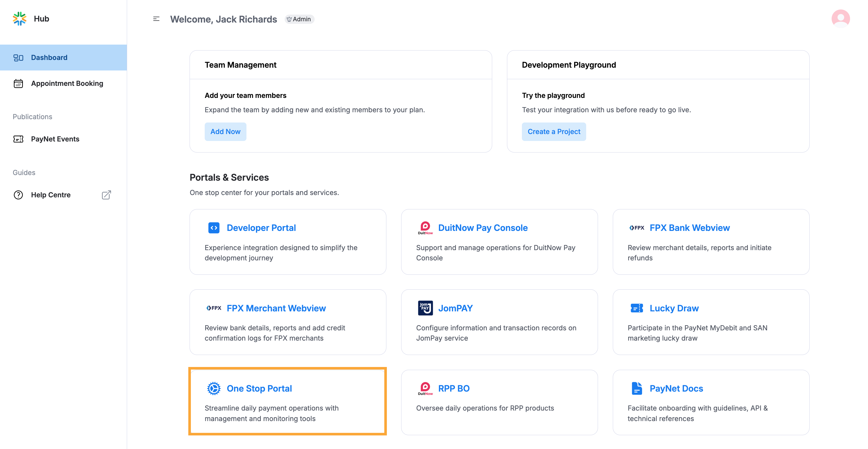Click the JomPAY logo icon
Image resolution: width=868 pixels, height=449 pixels.
(425, 308)
